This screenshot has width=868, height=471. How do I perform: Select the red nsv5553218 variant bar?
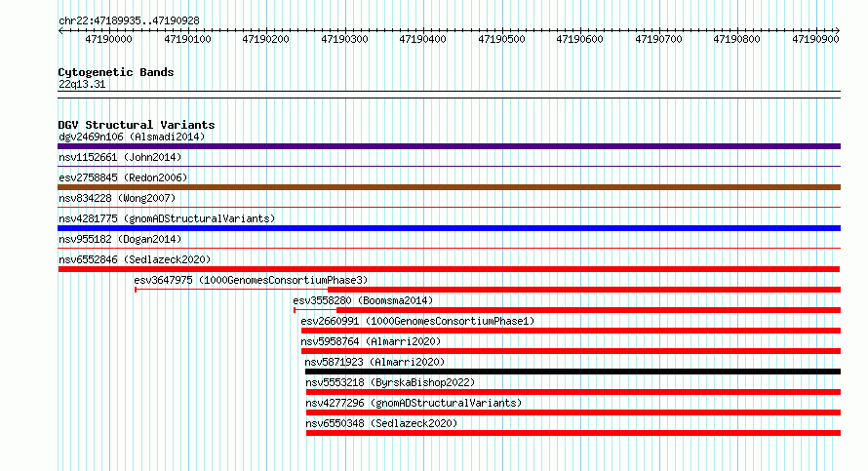(x=573, y=392)
